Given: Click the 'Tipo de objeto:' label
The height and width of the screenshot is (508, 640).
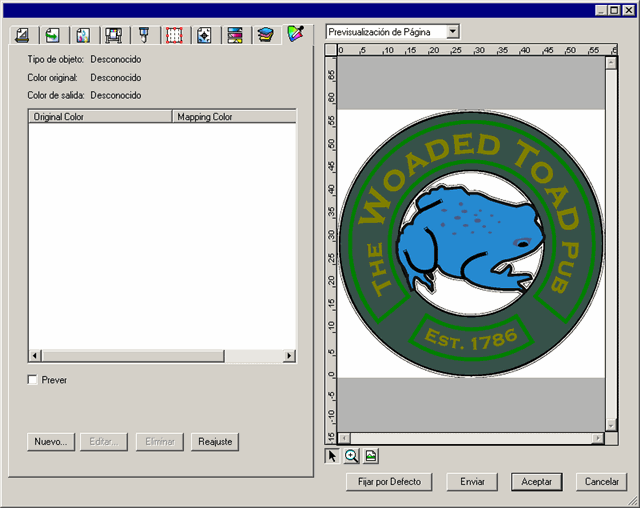Looking at the screenshot, I should tap(56, 60).
